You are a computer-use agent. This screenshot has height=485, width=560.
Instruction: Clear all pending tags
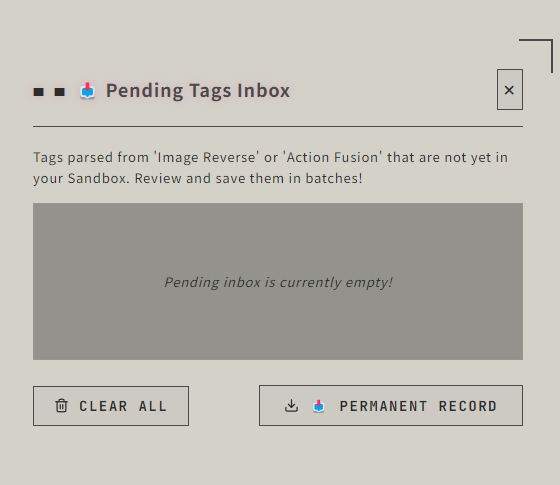pyautogui.click(x=111, y=406)
